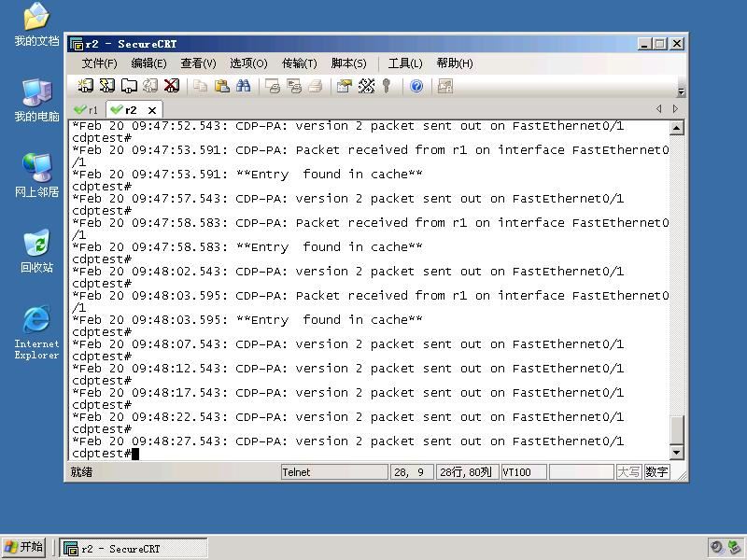Click the 就绪 status text

81,472
